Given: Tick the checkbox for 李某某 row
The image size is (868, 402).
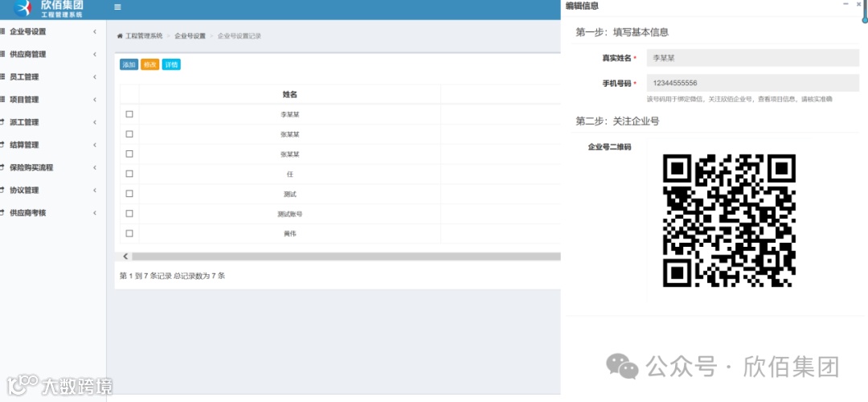Looking at the screenshot, I should click(129, 114).
